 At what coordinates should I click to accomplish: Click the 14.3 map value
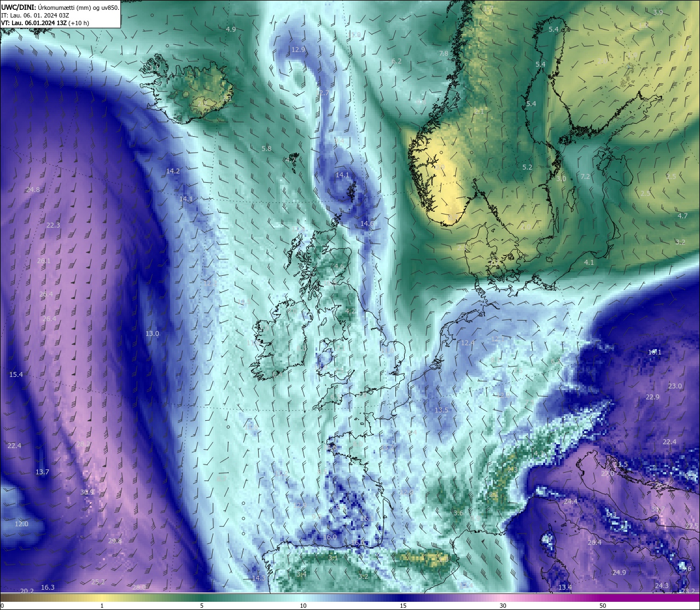click(x=258, y=578)
